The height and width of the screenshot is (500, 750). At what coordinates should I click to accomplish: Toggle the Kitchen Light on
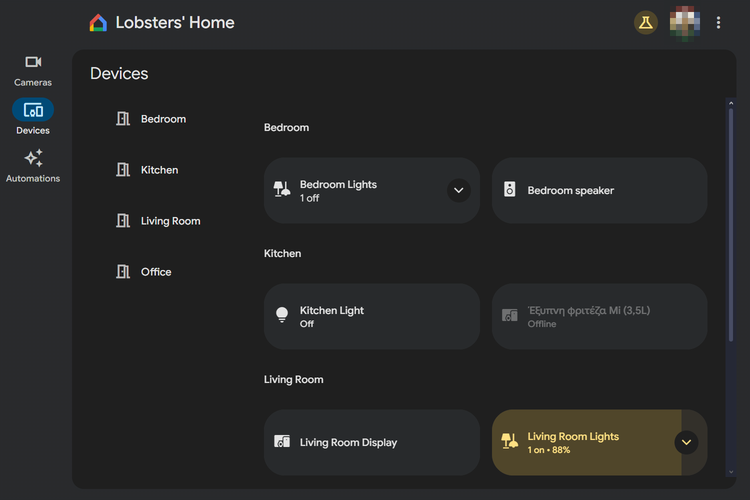[371, 316]
